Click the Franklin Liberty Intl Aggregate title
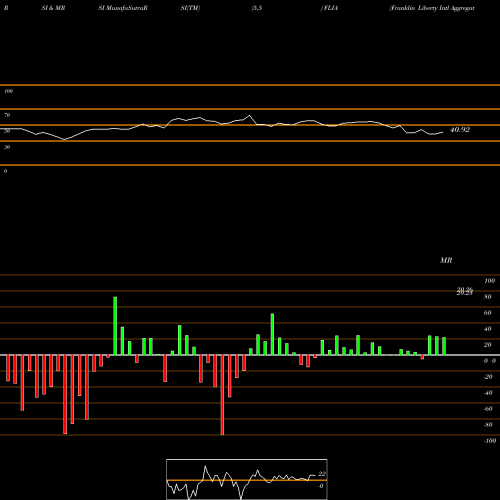The image size is (500, 500). (x=432, y=8)
